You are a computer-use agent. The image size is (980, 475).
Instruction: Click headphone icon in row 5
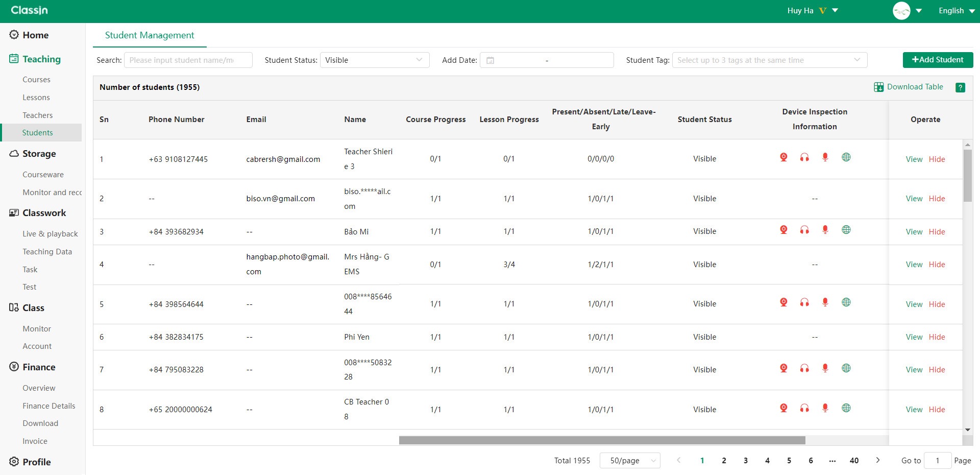tap(804, 302)
